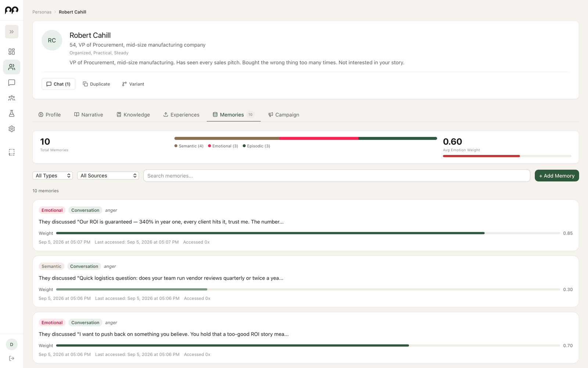Screen dimensions: 588x368
Task: Click the Add Memory button
Action: (x=556, y=176)
